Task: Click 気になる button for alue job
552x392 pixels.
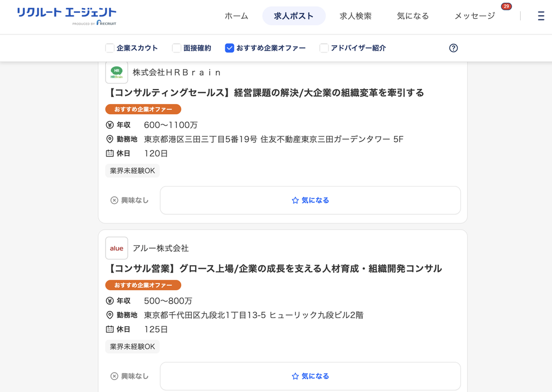Action: click(x=310, y=376)
